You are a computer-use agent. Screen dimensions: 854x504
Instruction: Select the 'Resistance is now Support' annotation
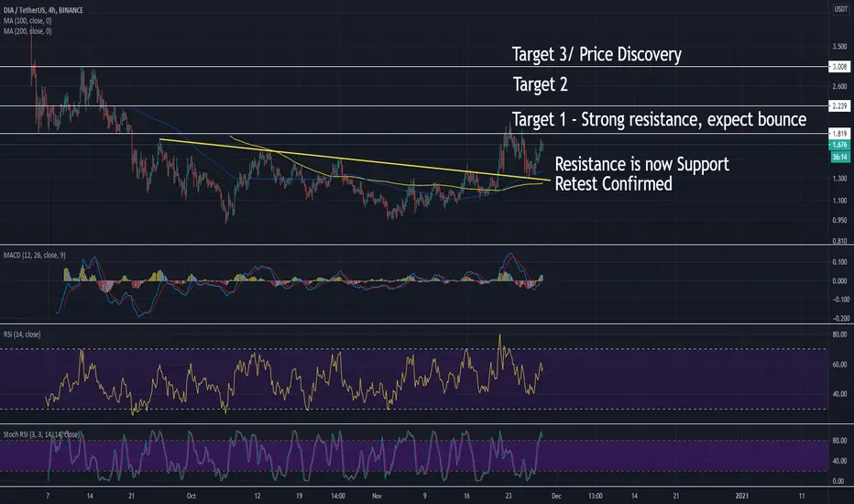[641, 164]
